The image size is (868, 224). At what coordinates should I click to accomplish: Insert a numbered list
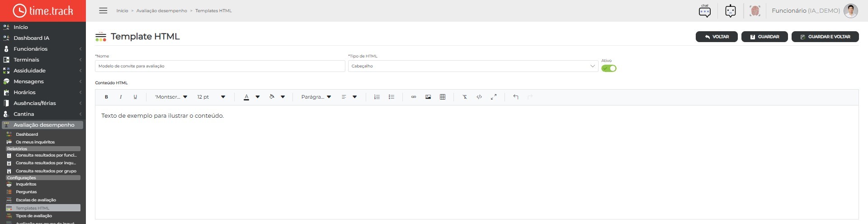click(377, 97)
